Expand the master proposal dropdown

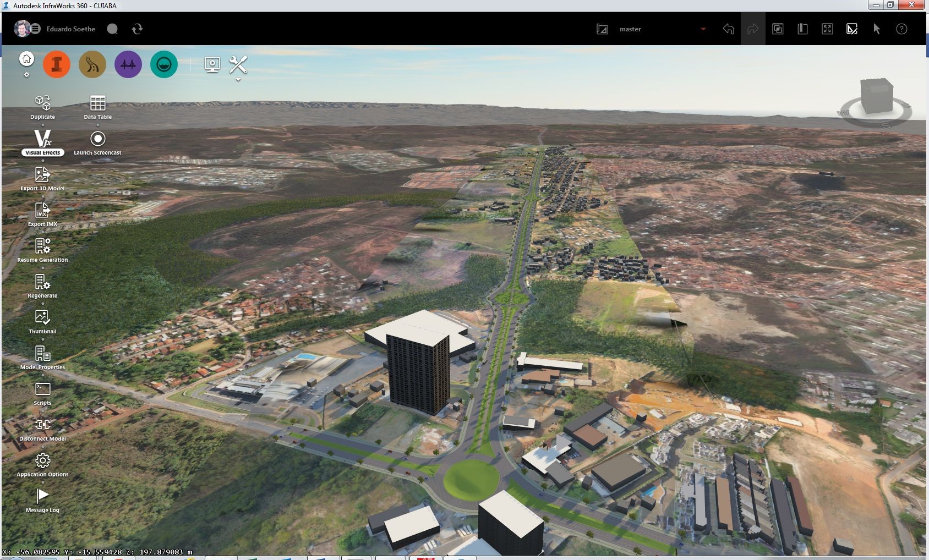pos(703,29)
